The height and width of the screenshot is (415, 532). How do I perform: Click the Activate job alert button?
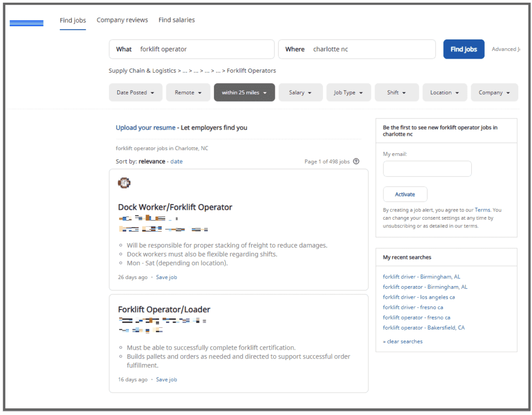[x=405, y=194]
